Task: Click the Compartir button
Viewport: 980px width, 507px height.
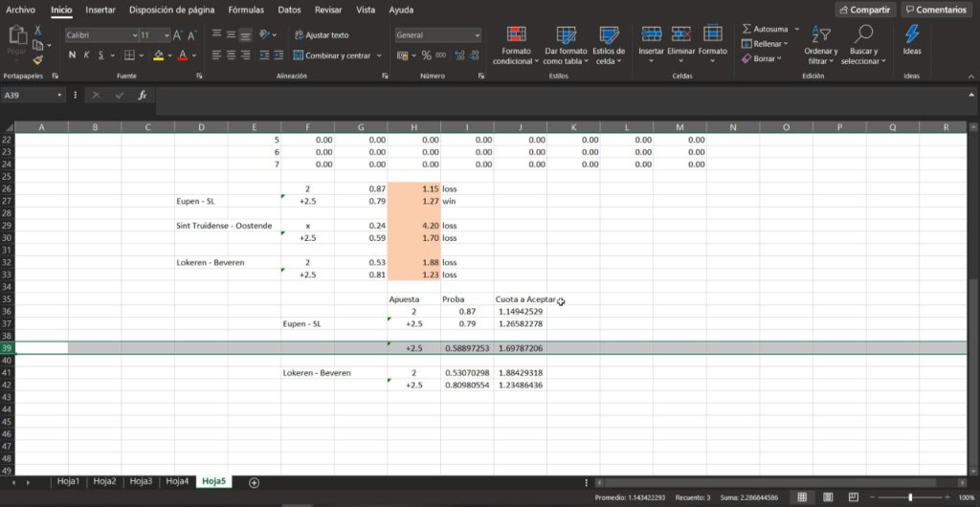Action: click(865, 10)
